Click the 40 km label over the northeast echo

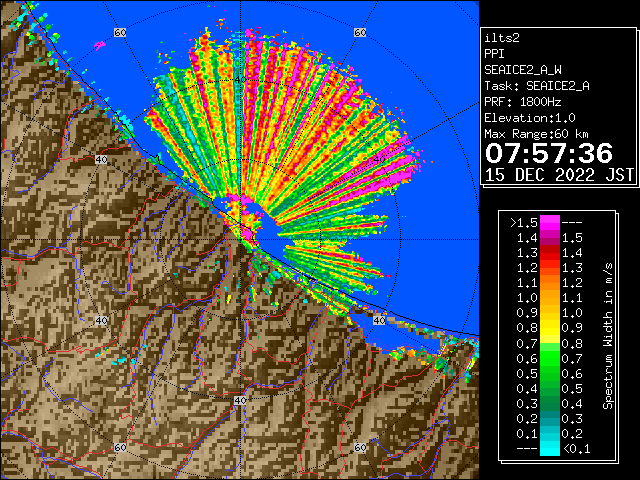click(379, 160)
